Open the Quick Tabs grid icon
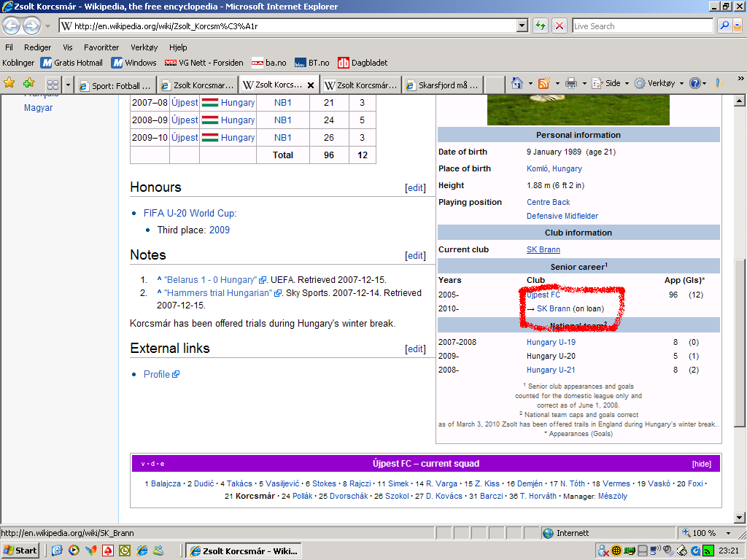This screenshot has height=560, width=747. [53, 85]
